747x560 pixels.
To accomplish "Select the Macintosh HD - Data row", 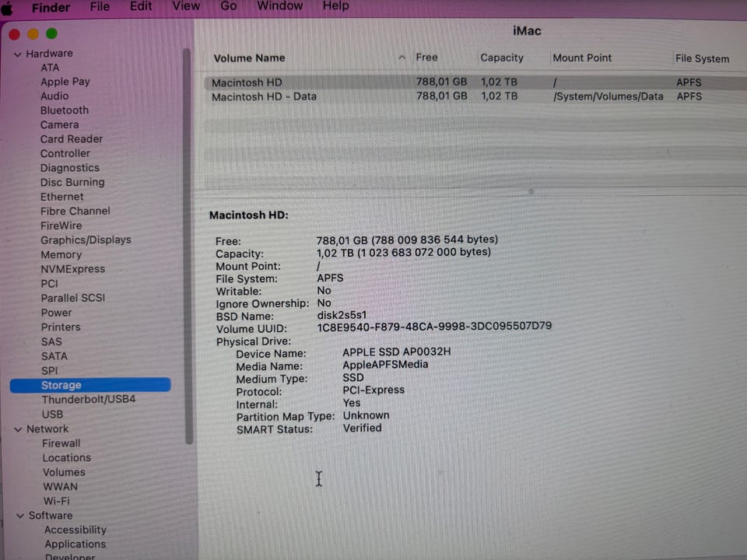I will [475, 96].
